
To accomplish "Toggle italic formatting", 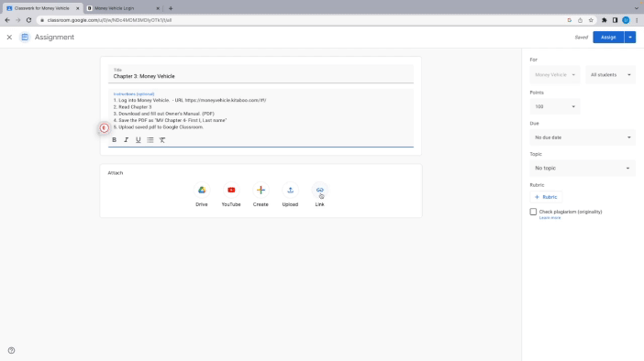I will [126, 140].
